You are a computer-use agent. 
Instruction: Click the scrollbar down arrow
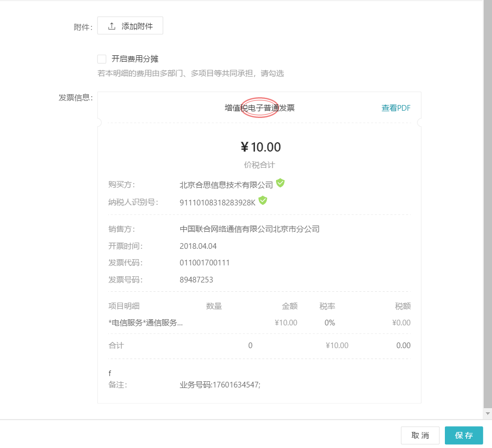(488, 413)
